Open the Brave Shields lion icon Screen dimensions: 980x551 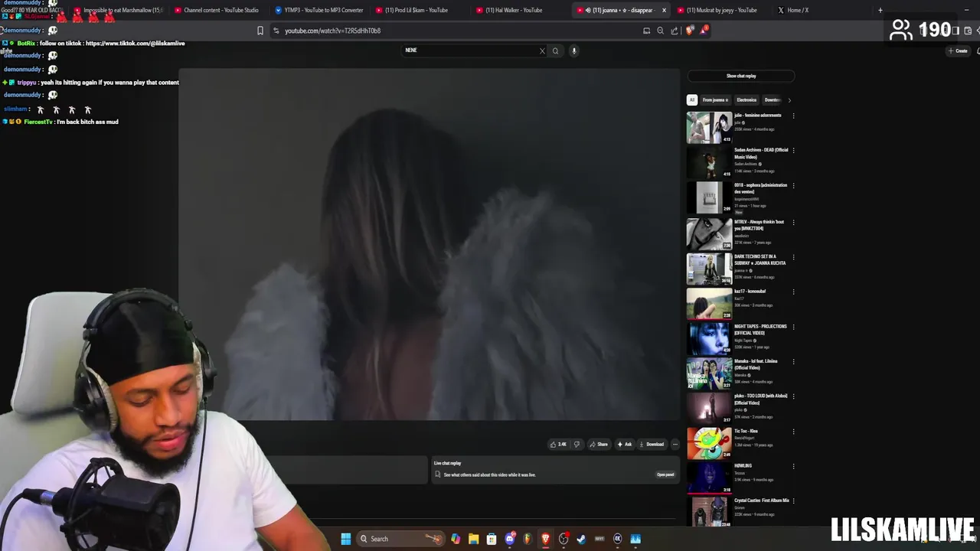click(690, 31)
